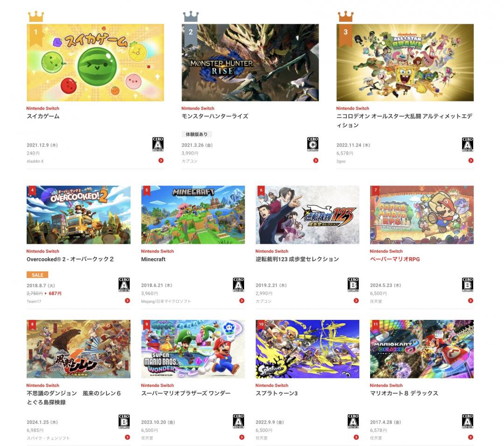The height and width of the screenshot is (446, 504).
Task: Click the CERO B icon for 逆転裁判123
Action: (353, 284)
